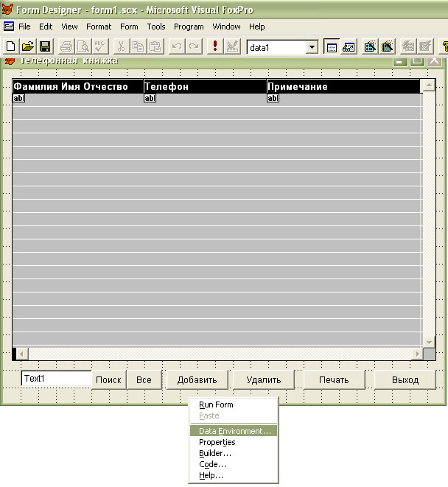The image size is (448, 487).
Task: Open the Format menu
Action: click(99, 27)
